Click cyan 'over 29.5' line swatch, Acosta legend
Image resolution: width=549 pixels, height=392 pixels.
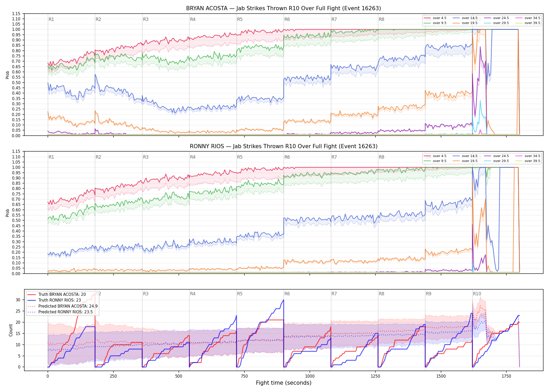point(487,23)
